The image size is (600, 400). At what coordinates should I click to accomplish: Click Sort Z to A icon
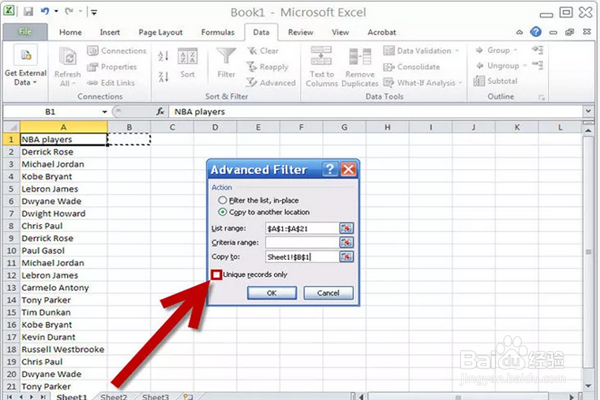[163, 77]
